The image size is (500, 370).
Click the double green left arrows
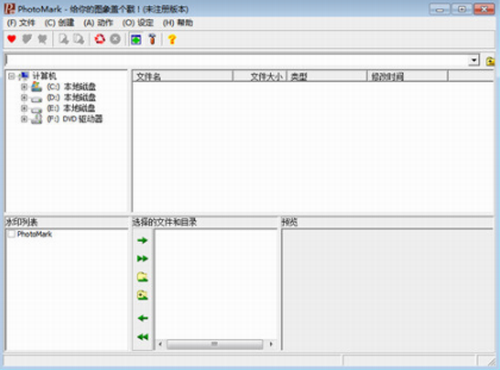point(143,337)
